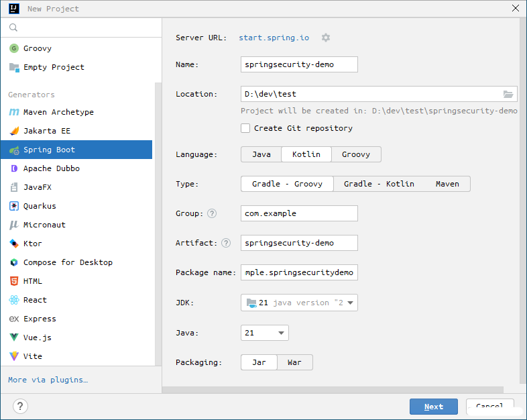This screenshot has height=420, width=527.
Task: Click the Maven Archetype m icon
Action: (x=14, y=112)
